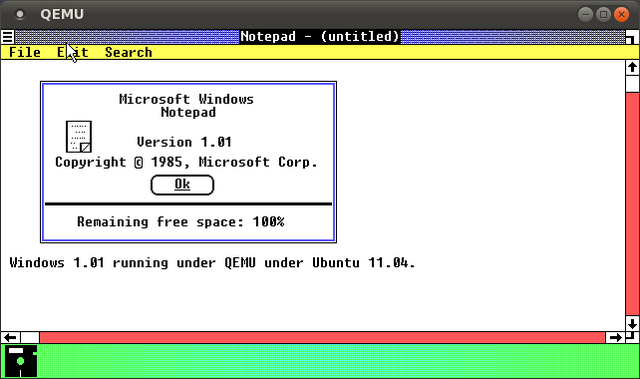Click the 'Windows 1.01 running under QEMU' text

(133, 263)
